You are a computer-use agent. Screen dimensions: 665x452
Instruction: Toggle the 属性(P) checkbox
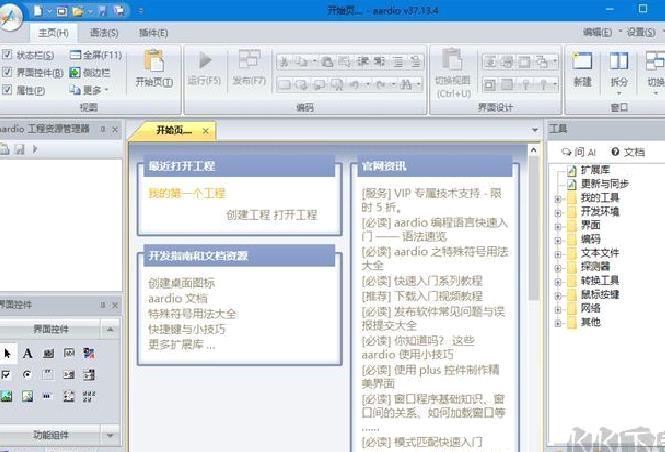[7, 89]
